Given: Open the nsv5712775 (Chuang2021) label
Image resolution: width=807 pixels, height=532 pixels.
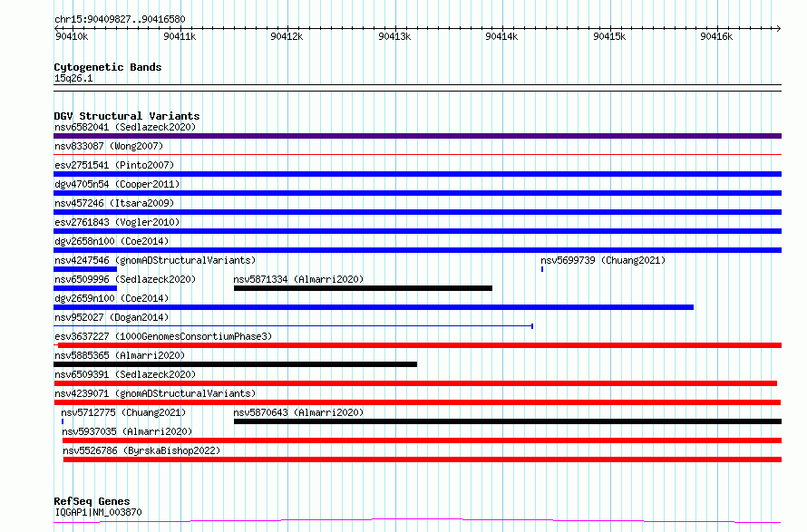Looking at the screenshot, I should click(x=123, y=412).
